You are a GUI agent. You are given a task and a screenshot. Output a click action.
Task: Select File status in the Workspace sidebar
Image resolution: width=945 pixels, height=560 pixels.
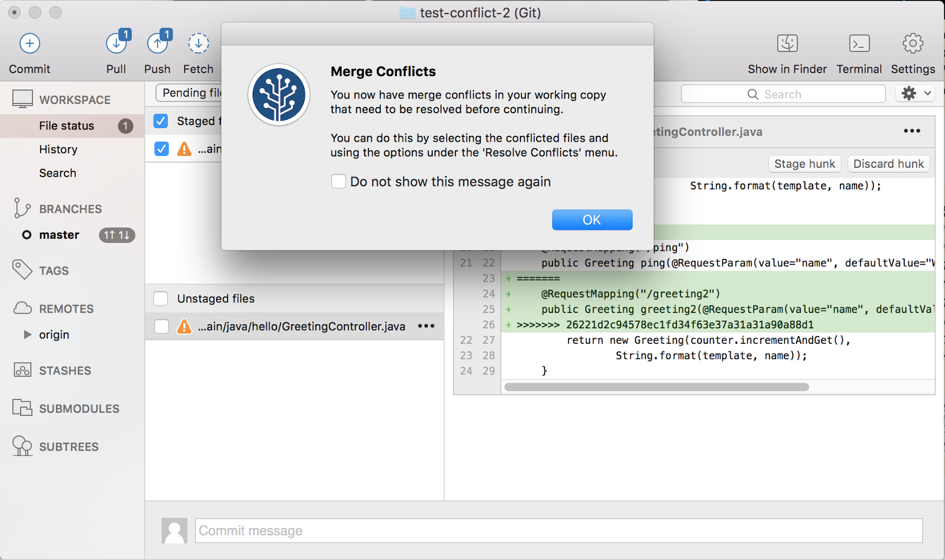[x=66, y=125]
